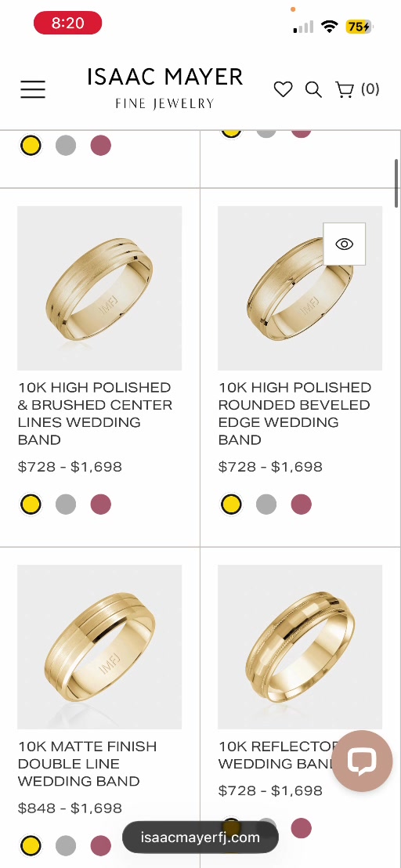This screenshot has width=401, height=868.
Task: Open the live chat bubble
Action: click(362, 761)
